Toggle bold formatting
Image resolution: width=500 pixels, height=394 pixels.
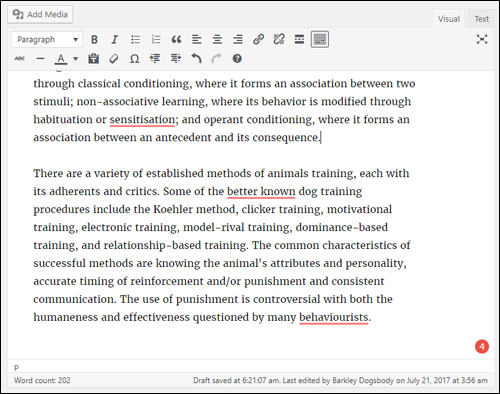click(94, 40)
